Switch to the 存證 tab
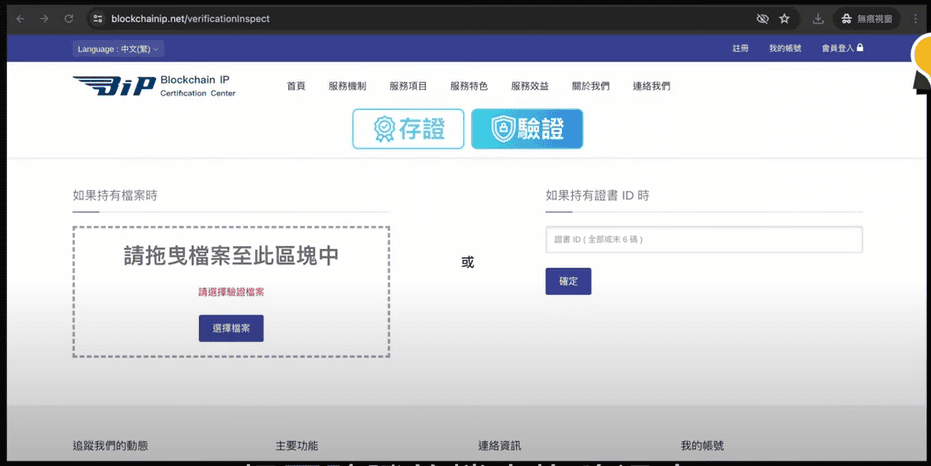This screenshot has width=931, height=466. pyautogui.click(x=408, y=129)
